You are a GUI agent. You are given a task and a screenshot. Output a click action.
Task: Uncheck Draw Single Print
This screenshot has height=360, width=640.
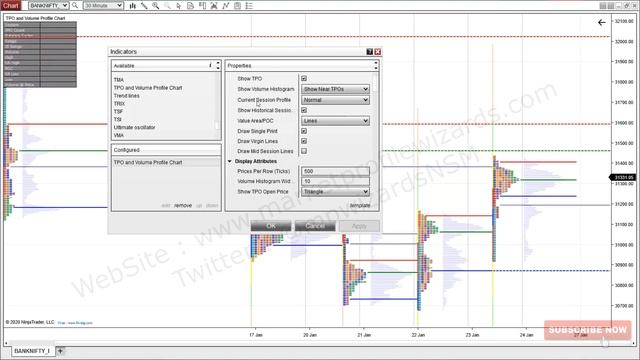point(304,131)
